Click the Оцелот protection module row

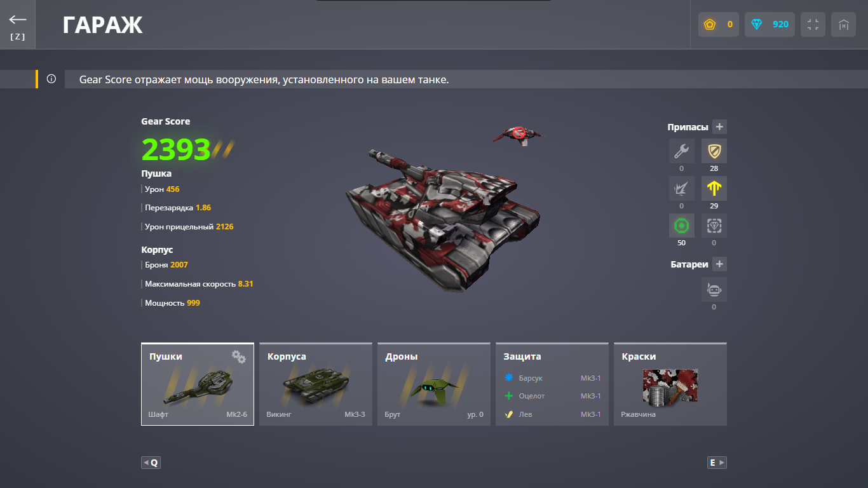pyautogui.click(x=552, y=396)
